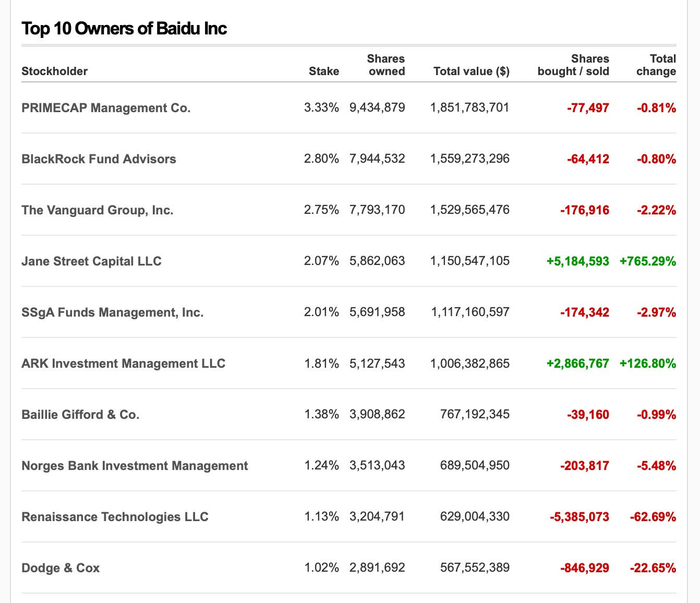
Task: Click Renaissance Technologies LLC name
Action: coord(115,517)
